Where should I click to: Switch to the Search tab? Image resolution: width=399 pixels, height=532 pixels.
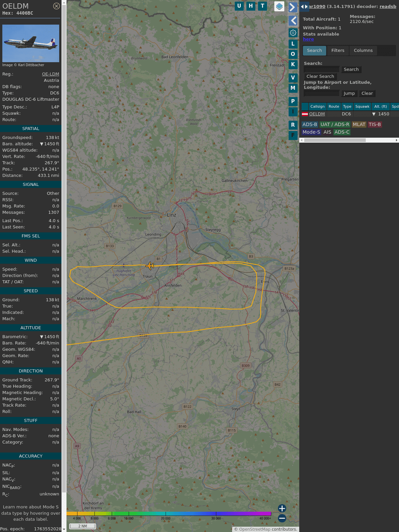pyautogui.click(x=315, y=51)
